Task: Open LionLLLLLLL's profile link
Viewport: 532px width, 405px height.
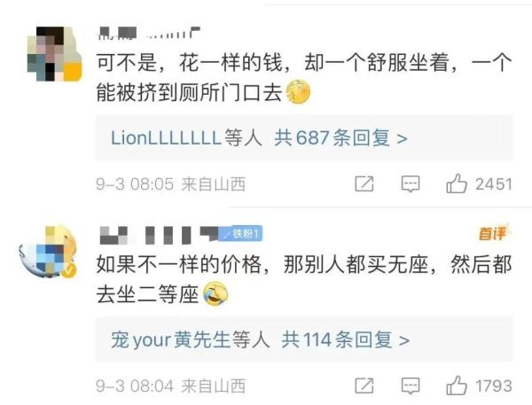Action: (x=167, y=138)
